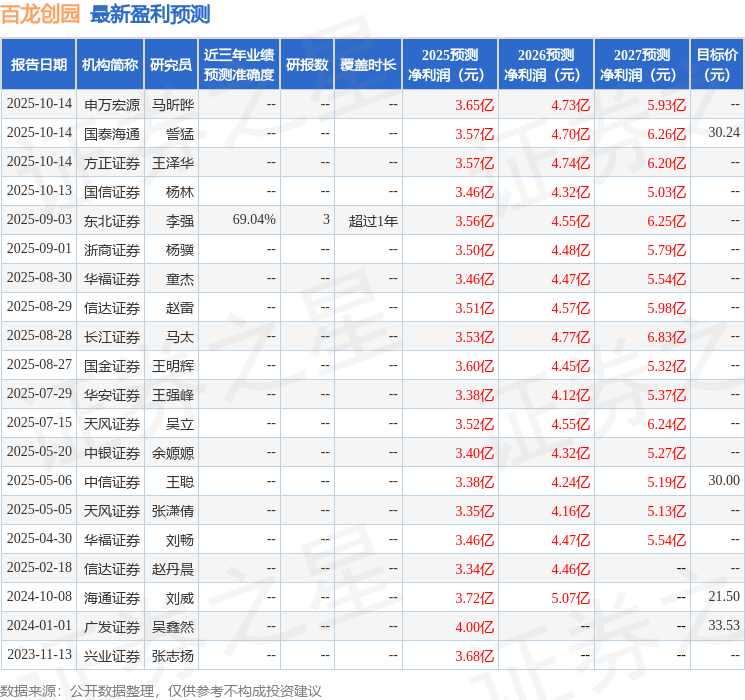
Task: Open analyst 吴鑫然 in 广发证券 row
Action: [172, 627]
